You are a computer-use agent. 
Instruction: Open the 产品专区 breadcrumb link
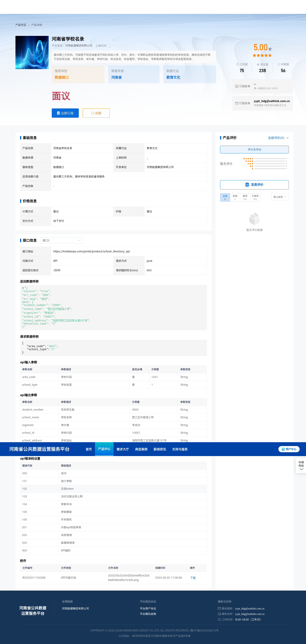click(x=21, y=25)
